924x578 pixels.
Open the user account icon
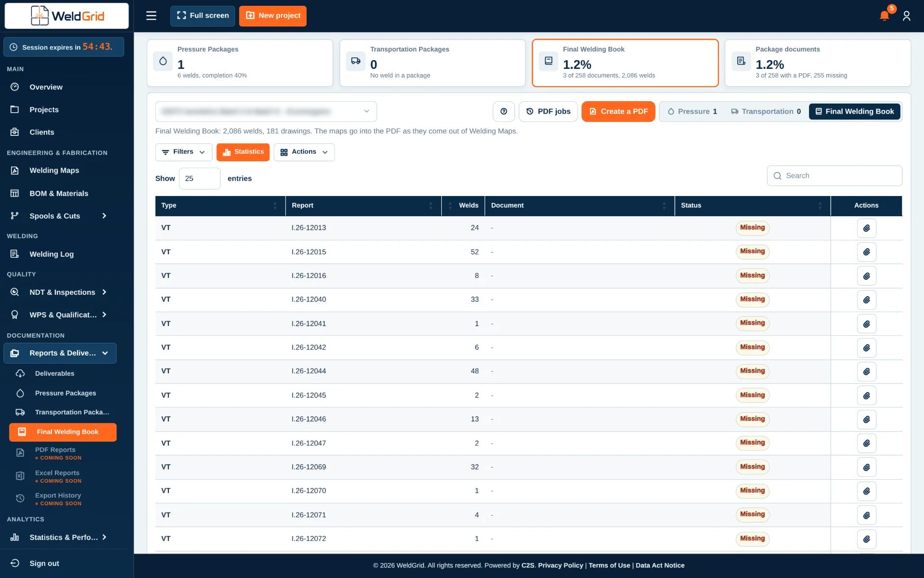tap(907, 16)
